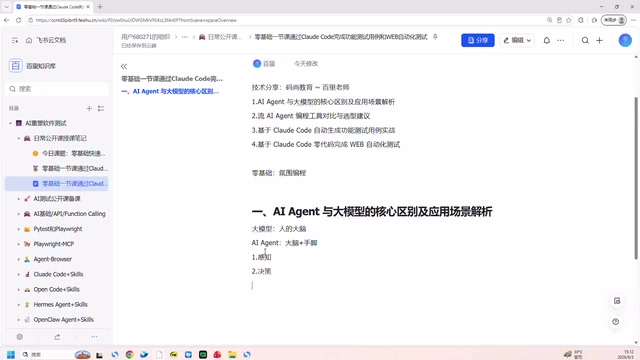The width and height of the screenshot is (640, 360).
Task: Open the 编辑 edit mode dropdown
Action: (x=517, y=40)
